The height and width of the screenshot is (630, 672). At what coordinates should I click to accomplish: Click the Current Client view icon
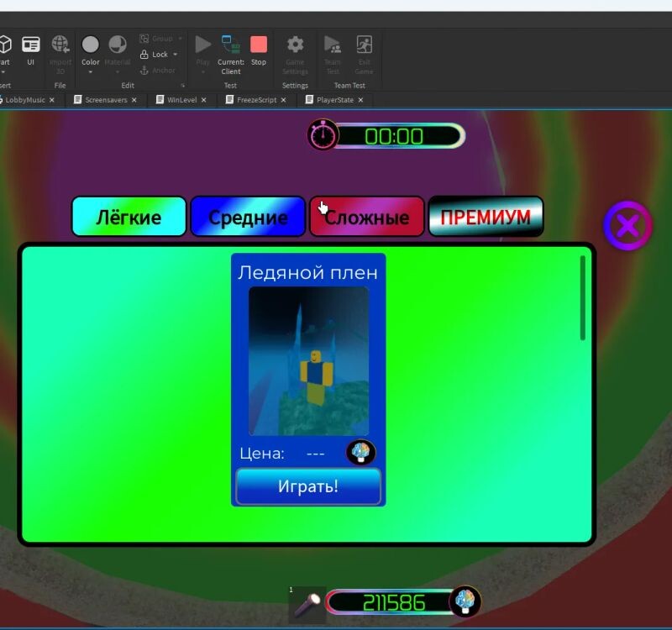[x=230, y=45]
